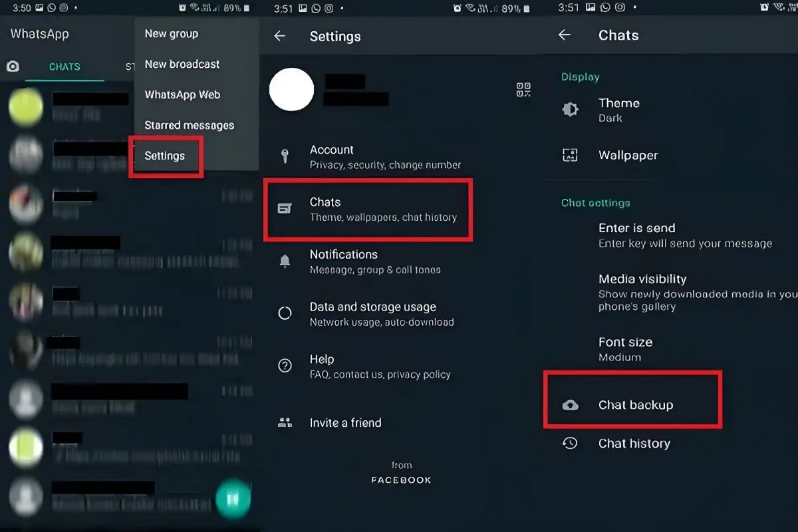Tap the camera icon beside CHATS tab
Image resolution: width=798 pixels, height=532 pixels.
[x=13, y=66]
